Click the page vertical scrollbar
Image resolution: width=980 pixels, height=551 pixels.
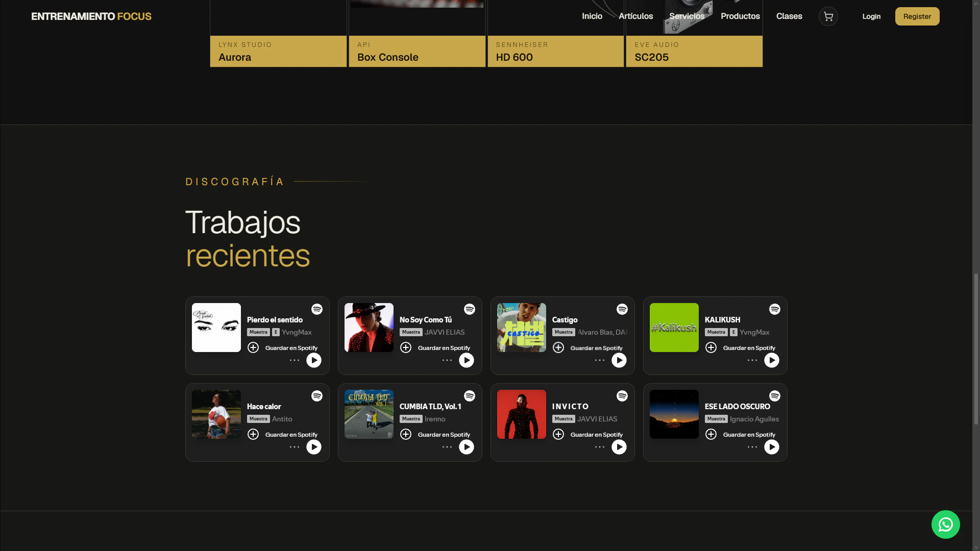[976, 349]
